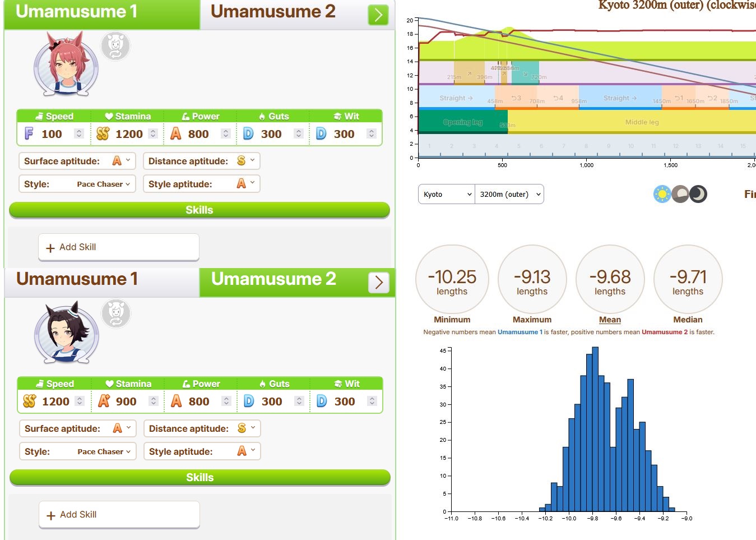Select the -10.25 lengths Minimum circle
Image resolution: width=756 pixels, height=540 pixels.
click(x=452, y=279)
